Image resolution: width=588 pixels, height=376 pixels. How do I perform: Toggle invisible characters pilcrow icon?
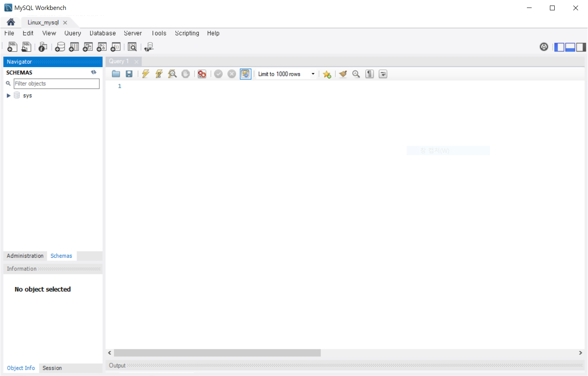(369, 74)
